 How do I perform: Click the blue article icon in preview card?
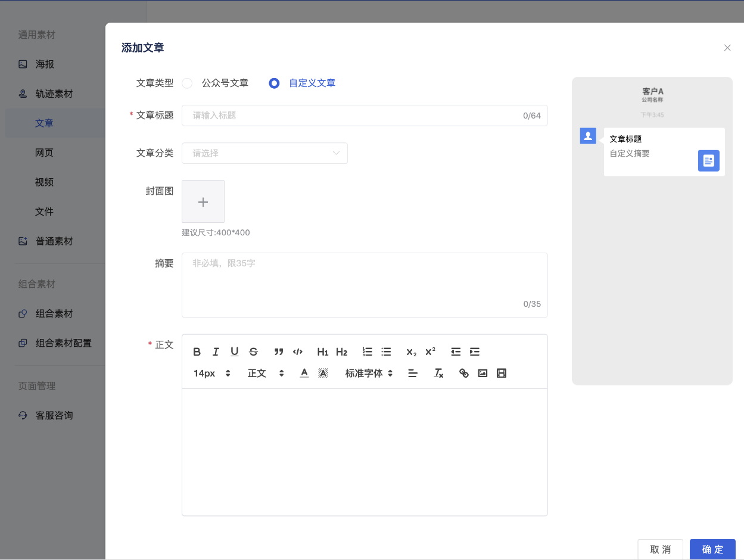709,161
